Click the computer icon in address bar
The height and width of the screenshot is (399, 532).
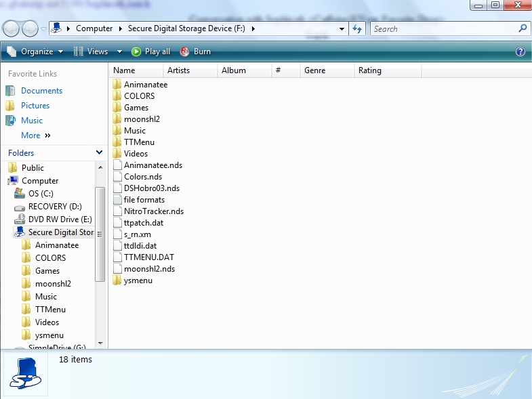point(56,28)
